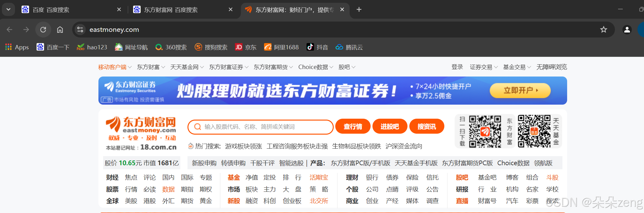Screen dimensions: 644x213
Task: Select the 股票 navigation category
Action: click(112, 189)
